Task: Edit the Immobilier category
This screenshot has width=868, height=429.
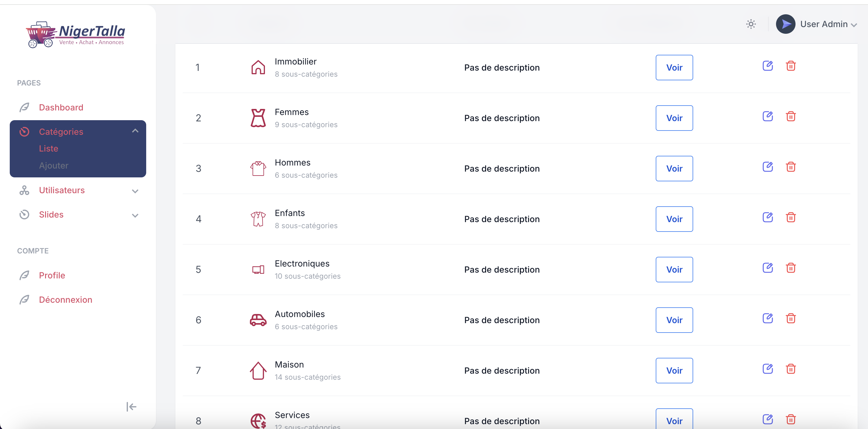Action: point(767,66)
